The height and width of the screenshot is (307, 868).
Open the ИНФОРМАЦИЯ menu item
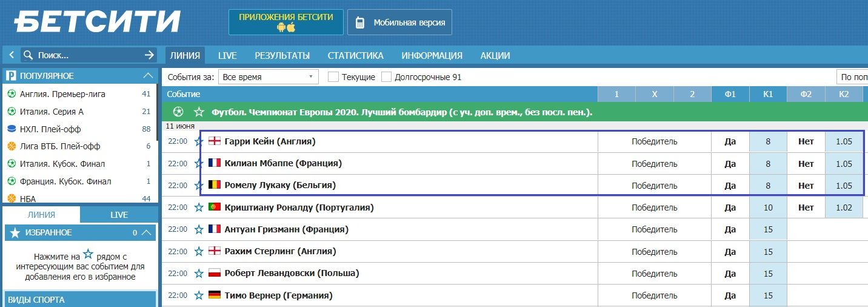point(432,55)
